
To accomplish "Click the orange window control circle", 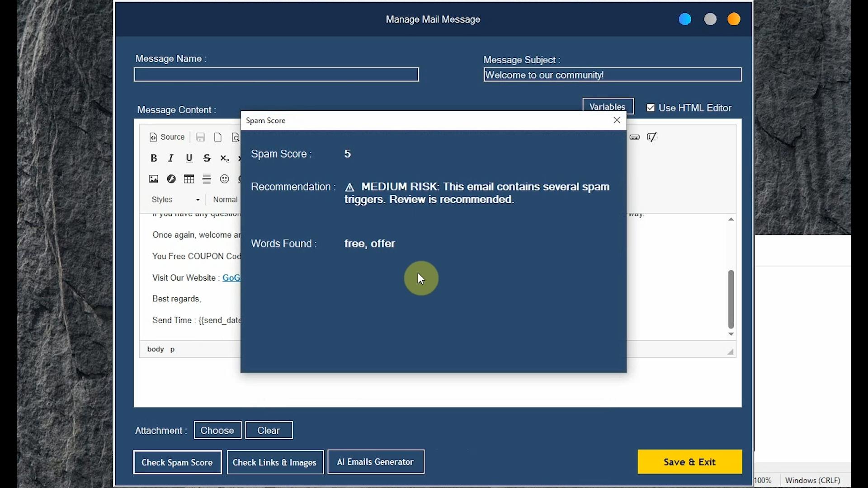I will pyautogui.click(x=734, y=19).
